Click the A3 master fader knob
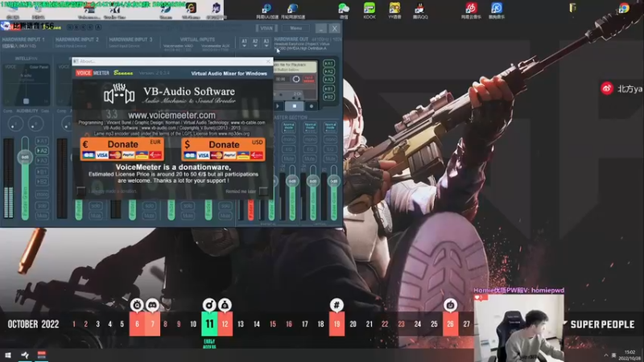 point(292,181)
